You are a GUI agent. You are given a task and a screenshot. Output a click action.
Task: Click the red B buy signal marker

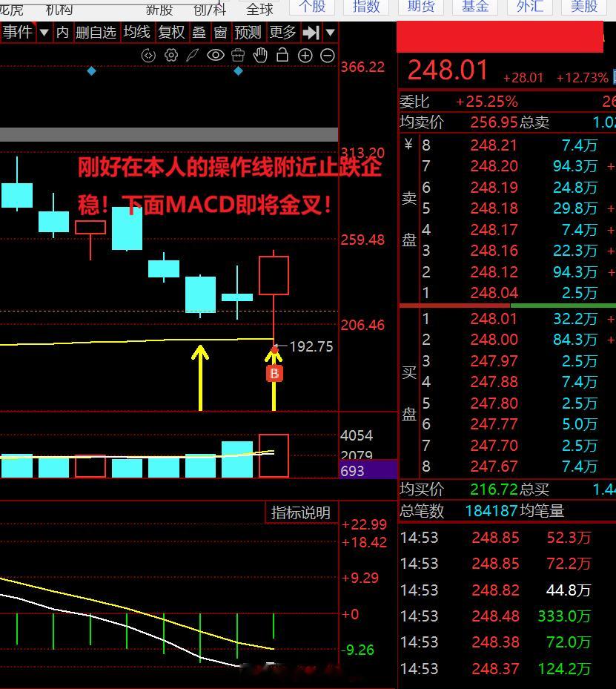(x=274, y=374)
